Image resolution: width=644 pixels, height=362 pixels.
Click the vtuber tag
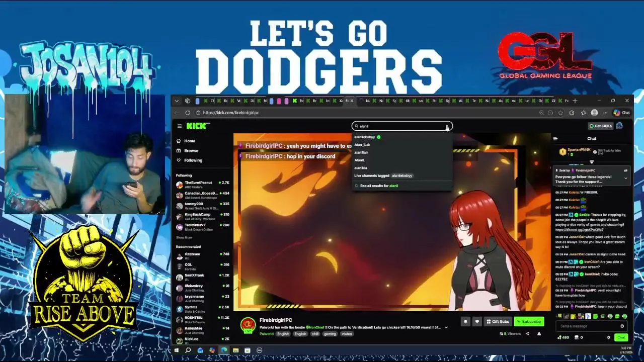click(x=347, y=334)
